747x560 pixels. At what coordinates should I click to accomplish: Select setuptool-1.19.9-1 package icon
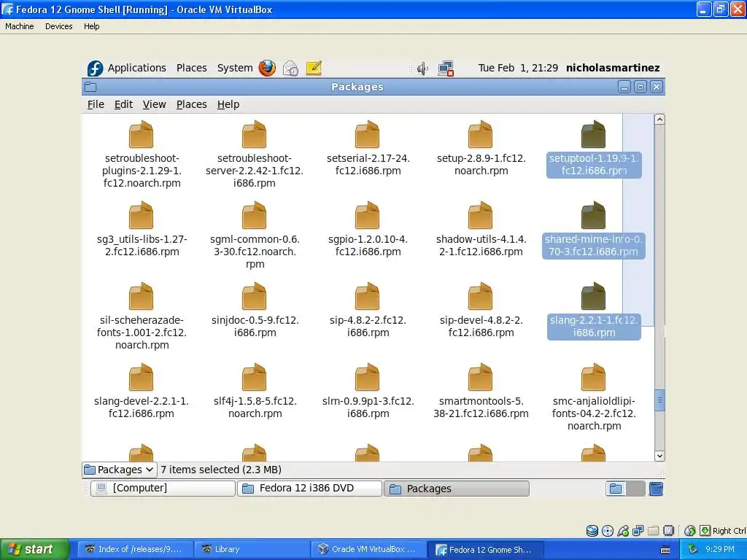click(593, 135)
